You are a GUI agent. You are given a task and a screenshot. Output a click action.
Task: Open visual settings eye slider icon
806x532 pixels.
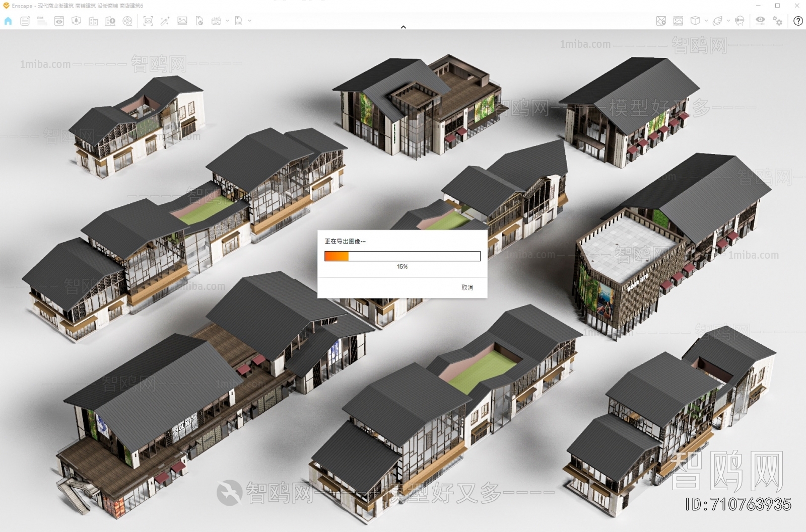[760, 21]
